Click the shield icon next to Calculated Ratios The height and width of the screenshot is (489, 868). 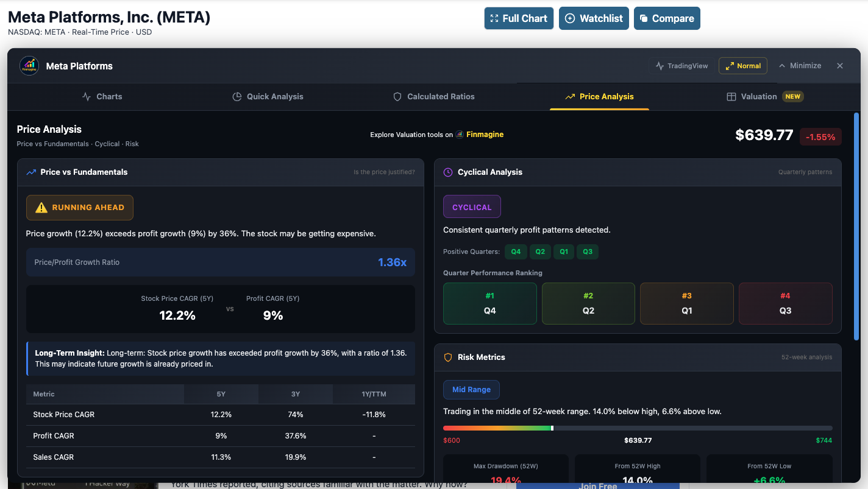397,96
